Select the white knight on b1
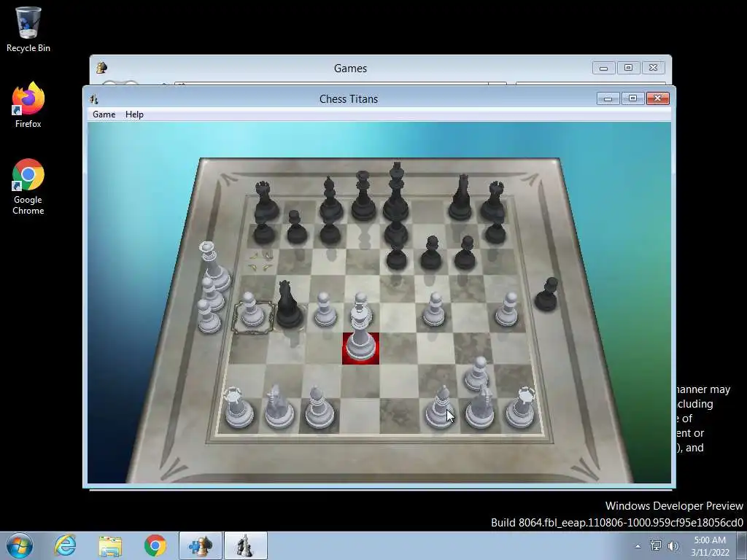Viewport: 747px width, 560px height. (x=278, y=407)
